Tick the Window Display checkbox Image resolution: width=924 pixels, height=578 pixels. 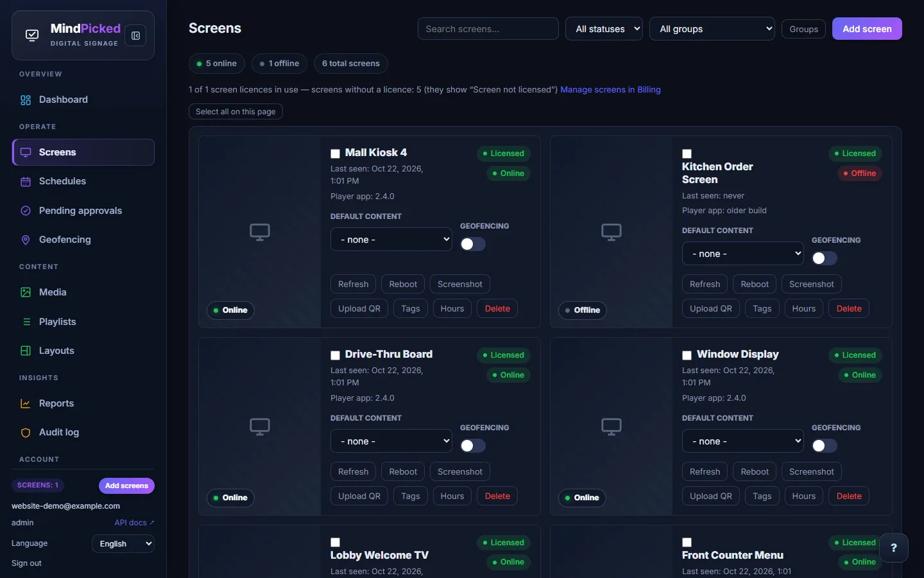tap(687, 355)
